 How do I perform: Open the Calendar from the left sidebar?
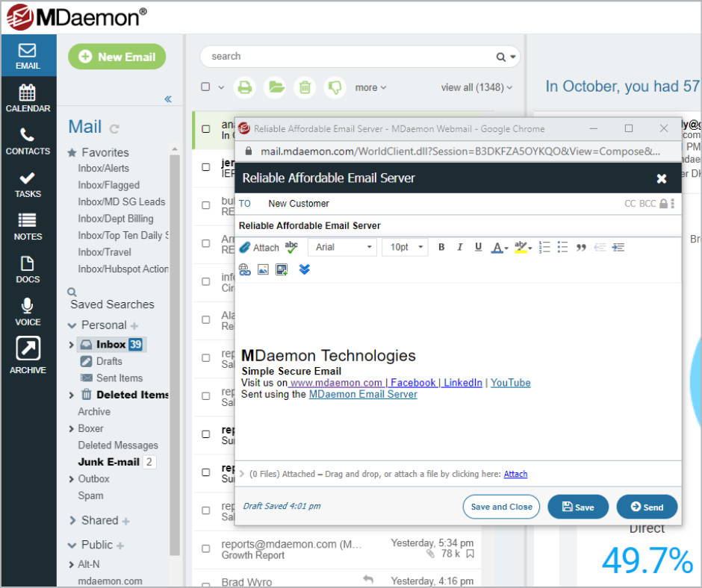pos(28,98)
